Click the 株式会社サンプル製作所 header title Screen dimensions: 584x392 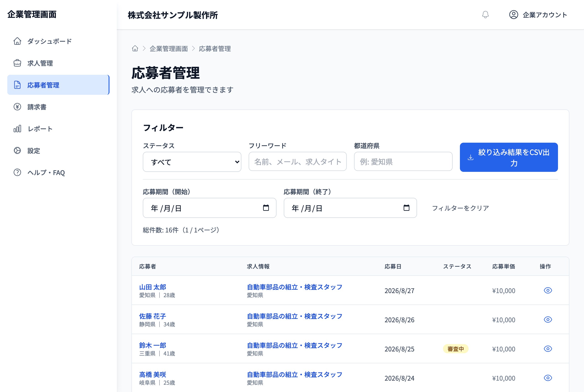click(x=173, y=15)
